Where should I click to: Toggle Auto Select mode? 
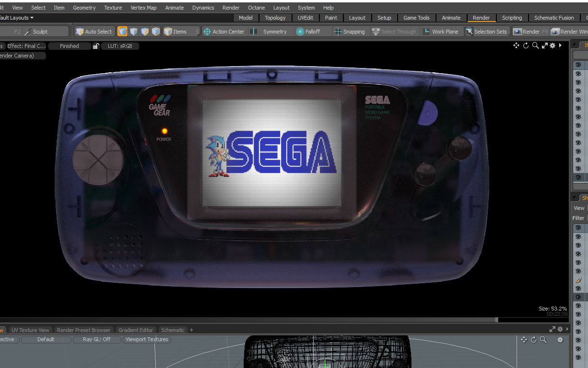[94, 32]
